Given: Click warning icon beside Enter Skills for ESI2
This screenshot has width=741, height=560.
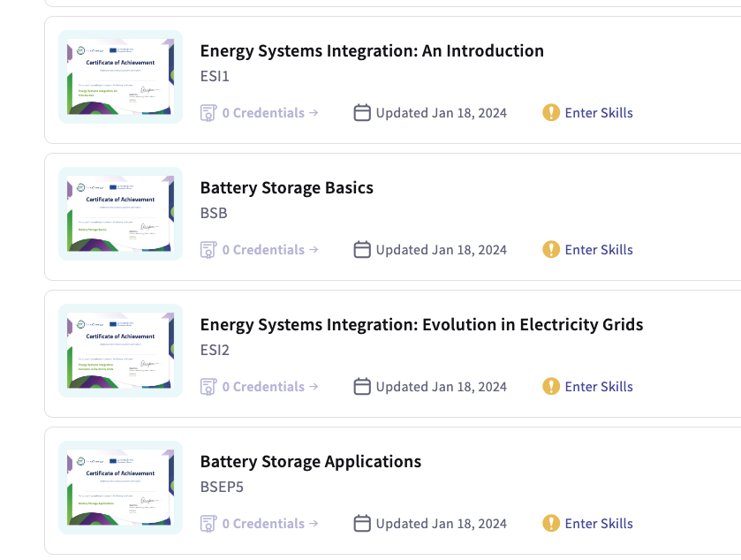Looking at the screenshot, I should pyautogui.click(x=551, y=386).
